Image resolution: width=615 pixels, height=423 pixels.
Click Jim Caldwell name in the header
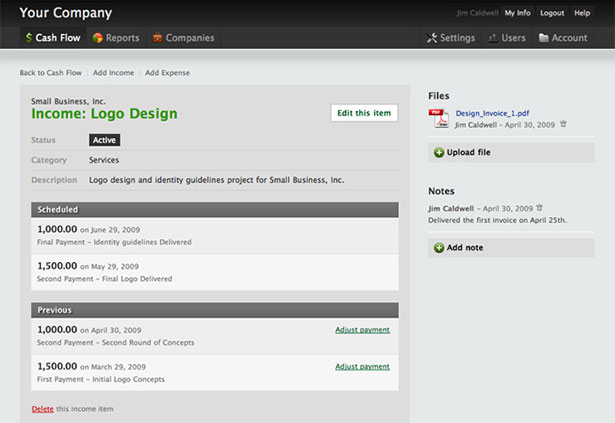(x=477, y=13)
